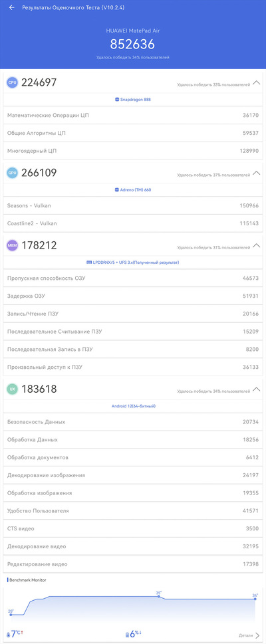This screenshot has height=644, width=266.
Task: Collapse the MEM score section
Action: pos(257,246)
